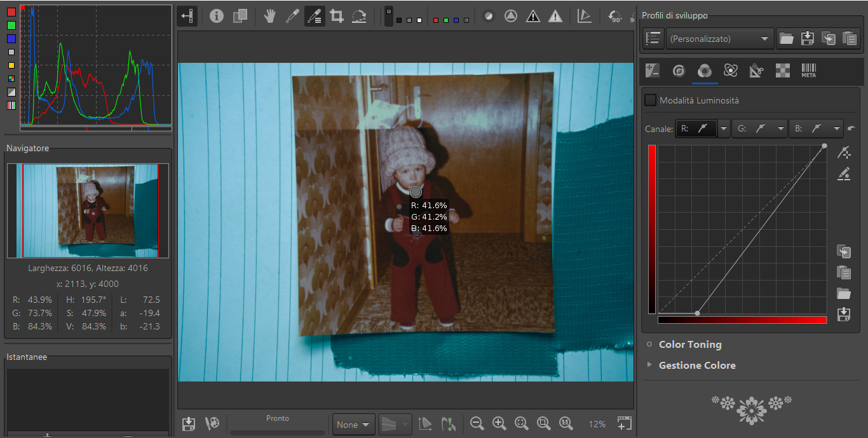Zoom out using the magnifier minus icon

(x=477, y=424)
